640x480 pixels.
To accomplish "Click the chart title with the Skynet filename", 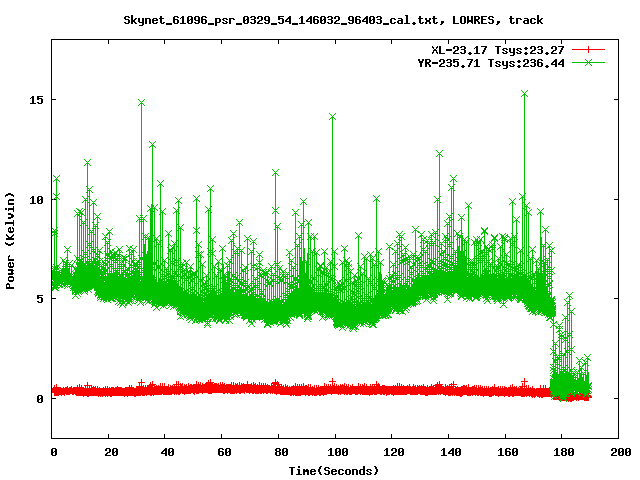I will pos(334,19).
